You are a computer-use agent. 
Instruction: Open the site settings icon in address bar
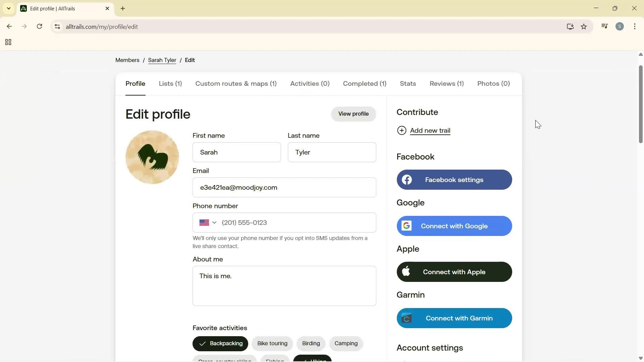click(x=57, y=27)
